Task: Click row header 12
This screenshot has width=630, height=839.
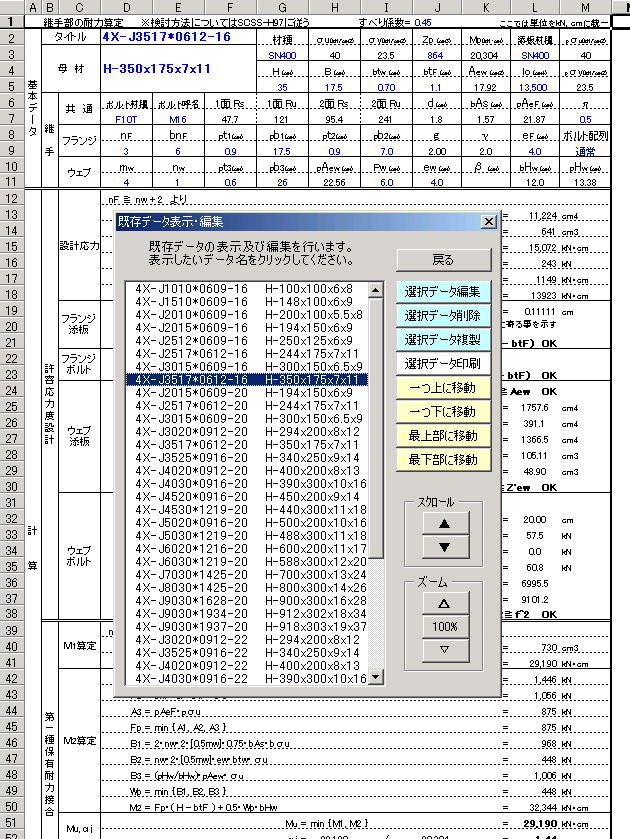Action: (x=12, y=199)
